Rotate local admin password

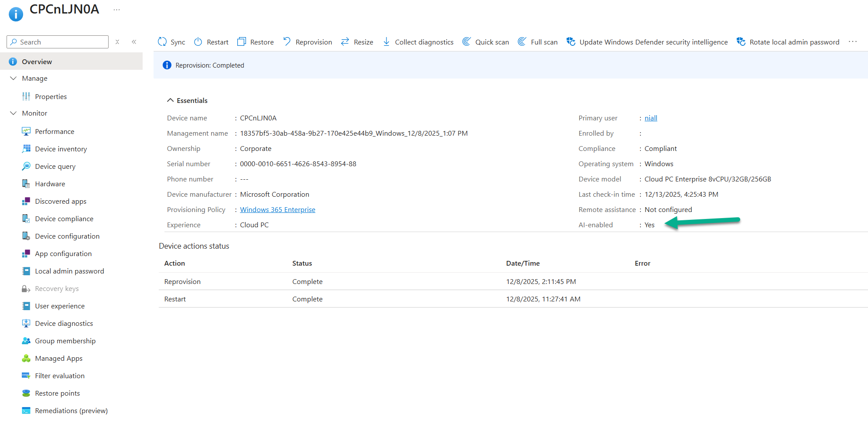tap(788, 42)
